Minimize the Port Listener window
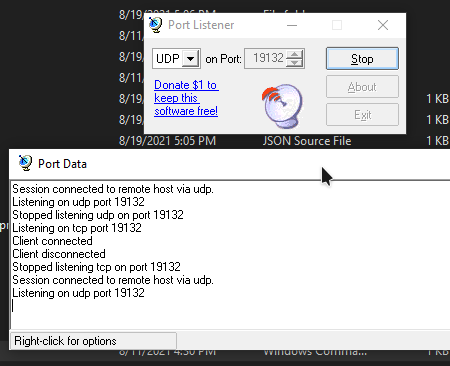Viewport: 450px width, 366px height. coord(292,25)
